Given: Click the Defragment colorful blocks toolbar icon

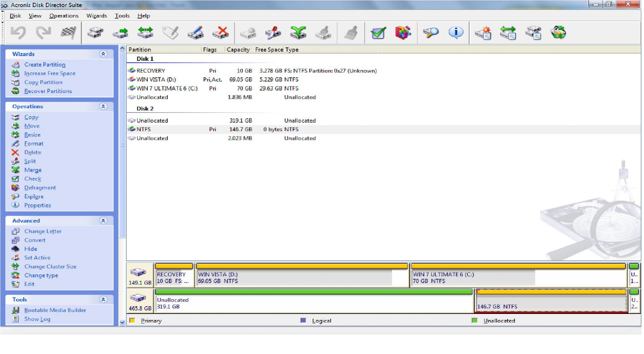Looking at the screenshot, I should coord(403,33).
